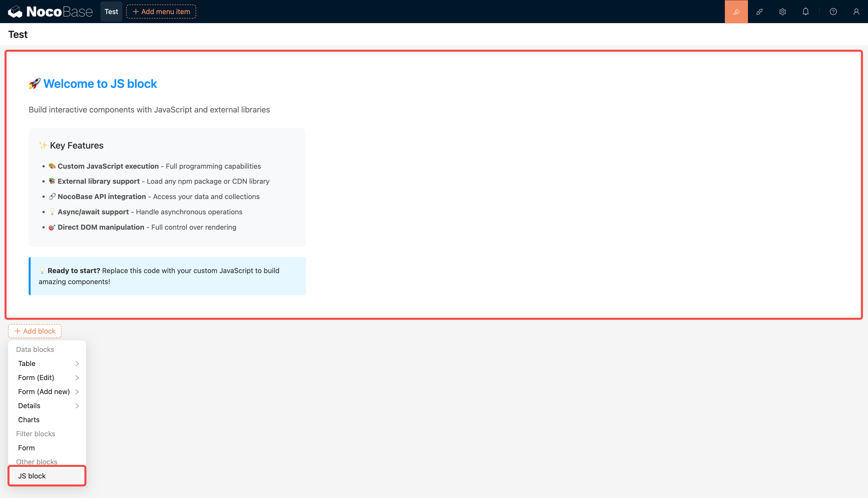
Task: Open the plugin manager icon
Action: [759, 12]
